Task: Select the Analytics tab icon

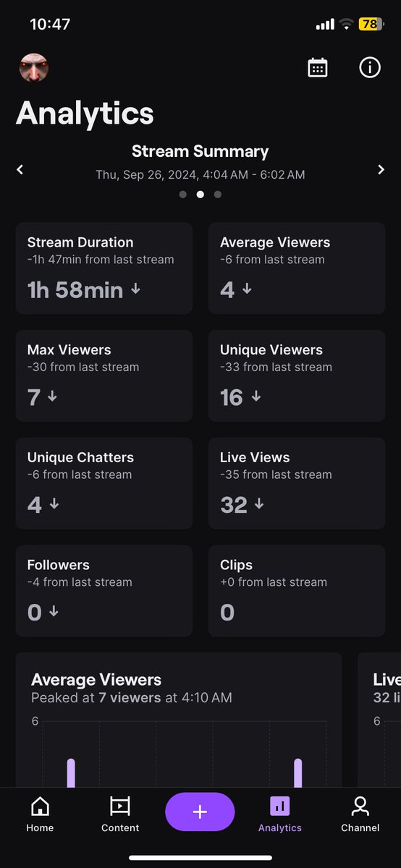Action: 280,806
